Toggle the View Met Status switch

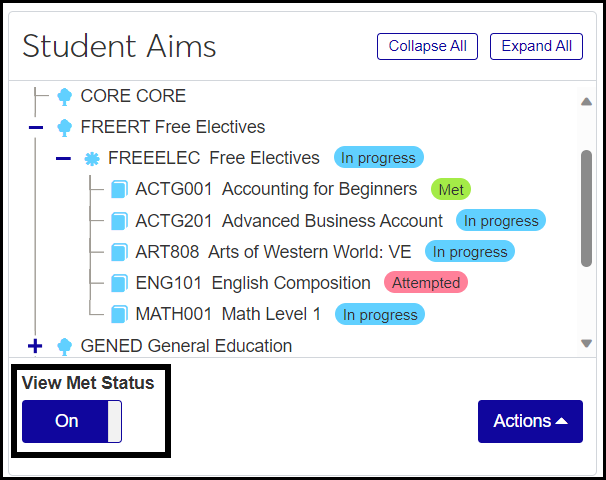[72, 421]
